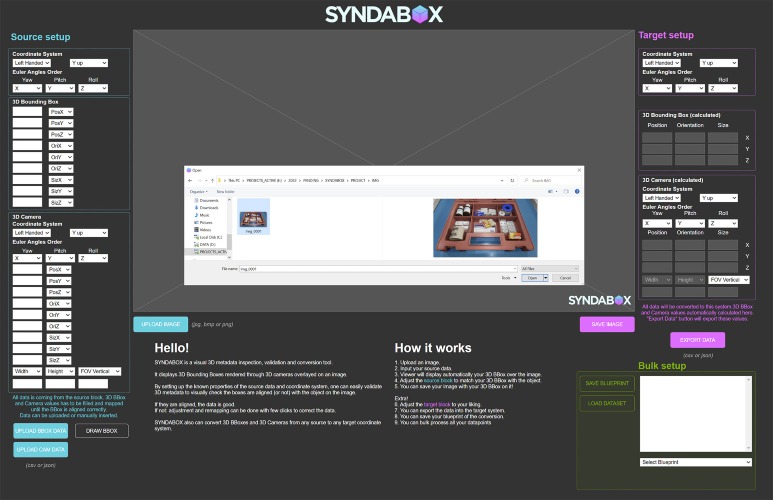Open the Tools menu in file dialog
This screenshot has height=500, width=773.
click(x=508, y=278)
